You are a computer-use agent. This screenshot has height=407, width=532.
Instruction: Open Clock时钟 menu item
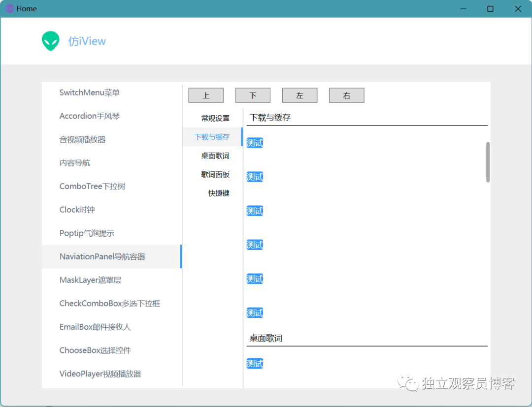point(112,210)
